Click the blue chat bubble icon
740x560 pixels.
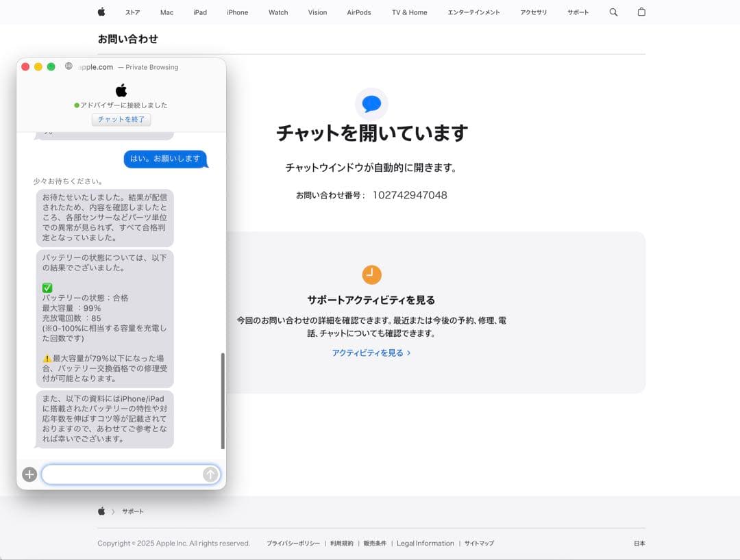(x=371, y=103)
